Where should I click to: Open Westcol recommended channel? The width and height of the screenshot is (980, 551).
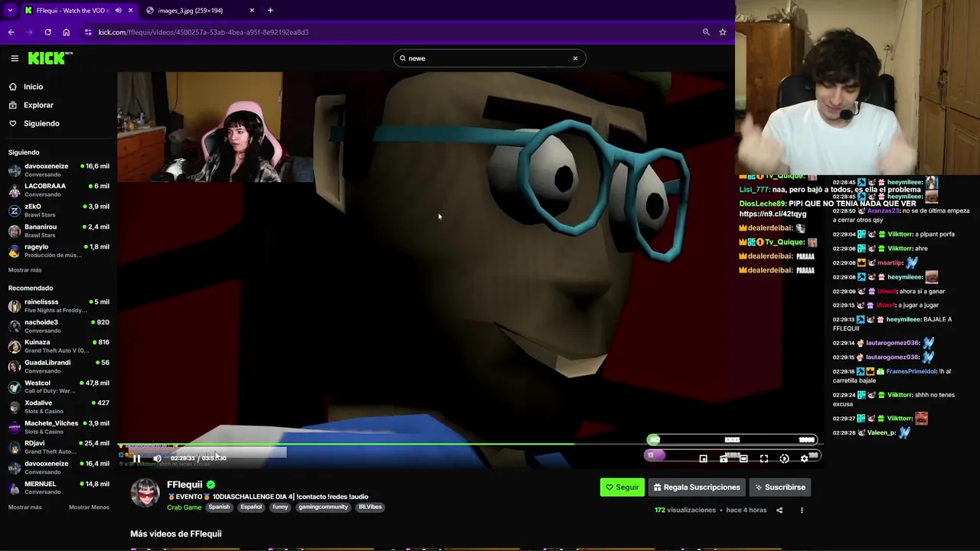pyautogui.click(x=58, y=387)
